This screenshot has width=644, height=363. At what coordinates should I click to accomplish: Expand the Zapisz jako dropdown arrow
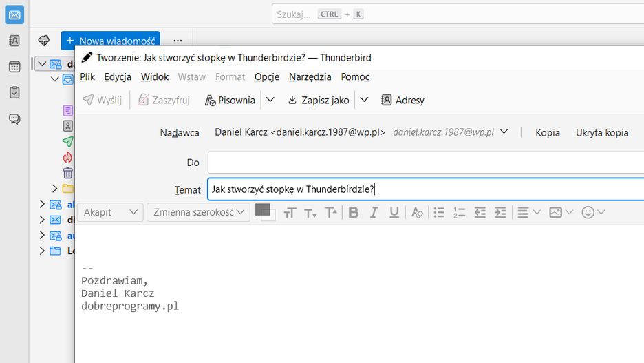coord(364,100)
